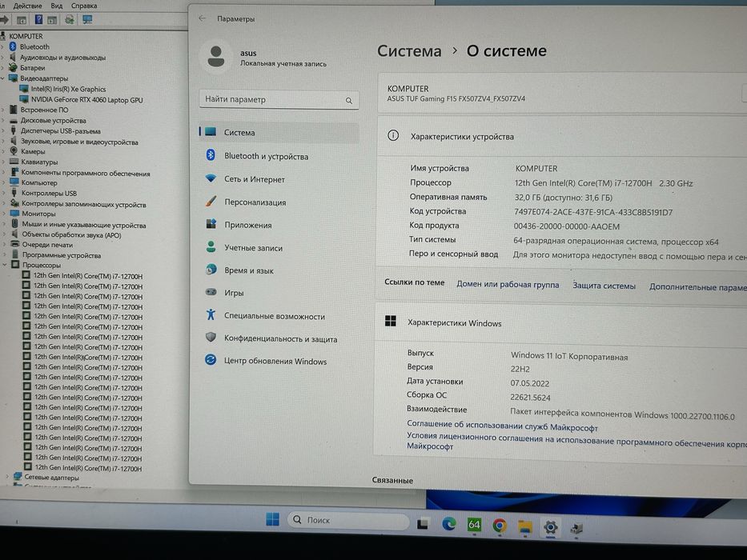This screenshot has height=560, width=747.
Task: Click the 00436-20000-00000-AAOEM product code
Action: [566, 226]
